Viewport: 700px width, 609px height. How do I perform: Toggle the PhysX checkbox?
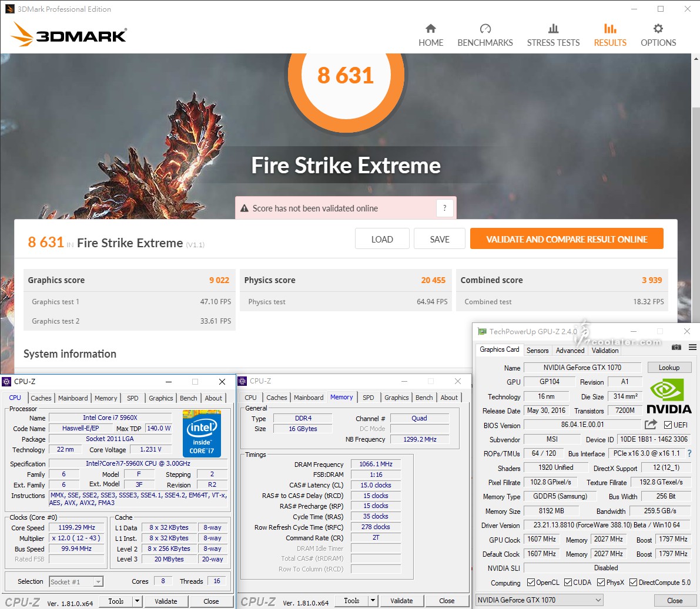pos(601,582)
